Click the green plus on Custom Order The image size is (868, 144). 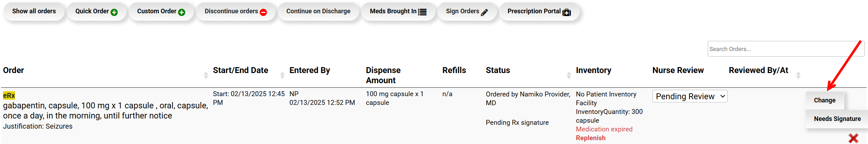coord(182,13)
